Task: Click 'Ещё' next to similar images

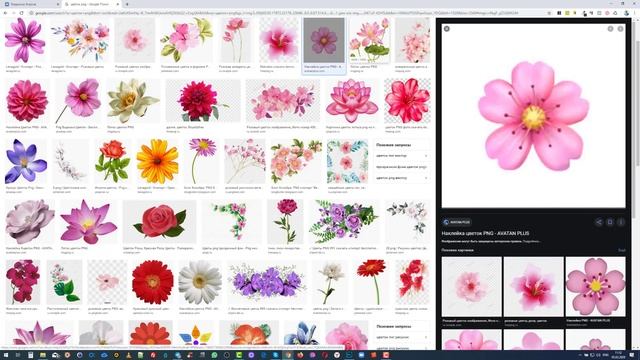Action: click(x=621, y=250)
